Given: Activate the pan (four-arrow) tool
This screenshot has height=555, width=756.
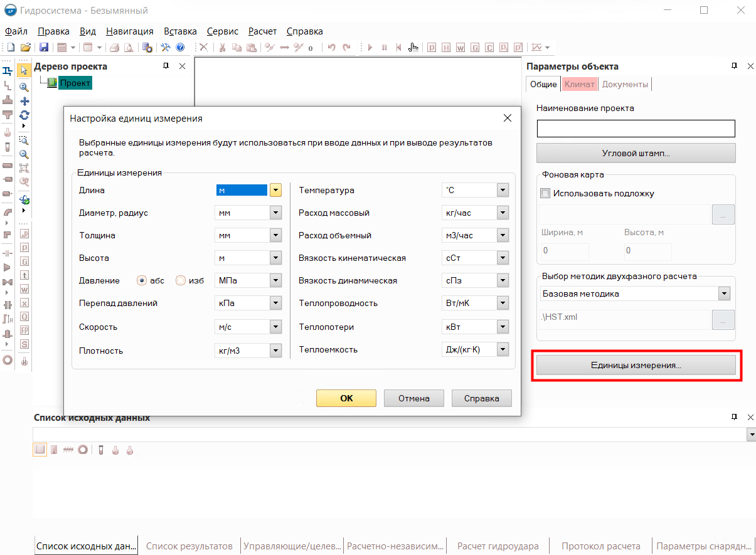Looking at the screenshot, I should pyautogui.click(x=24, y=101).
